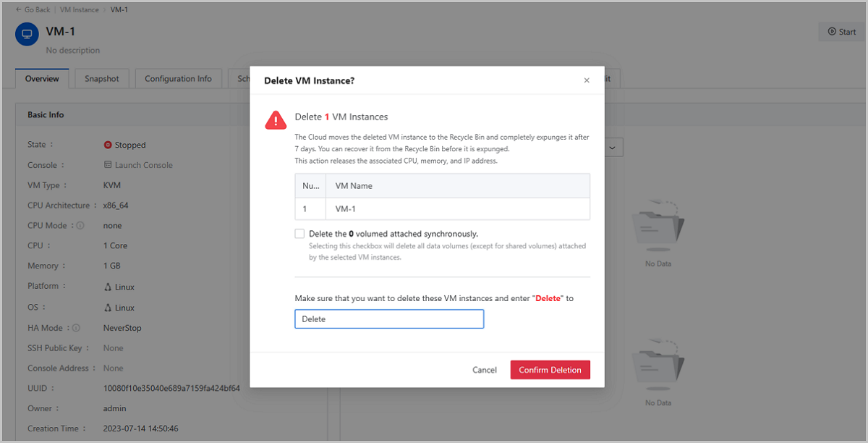Viewport: 868px width, 443px height.
Task: Enable deleting attached volumes synchronously checkbox
Action: (299, 234)
